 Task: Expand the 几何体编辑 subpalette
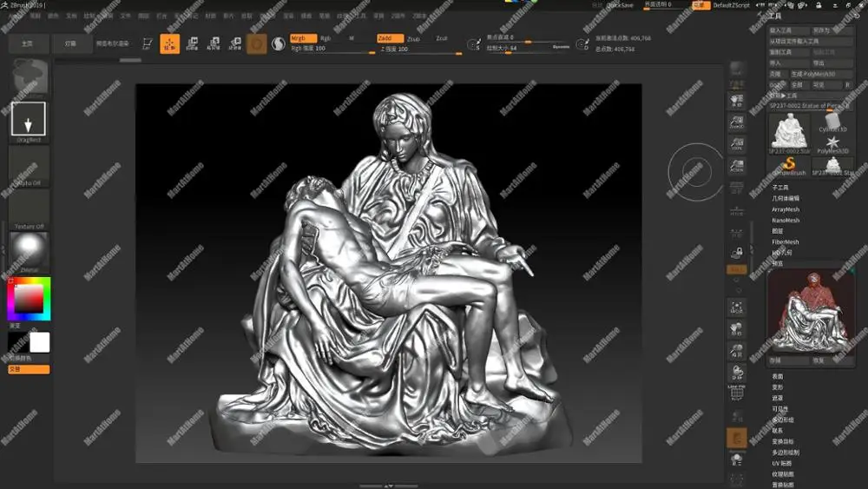[786, 198]
